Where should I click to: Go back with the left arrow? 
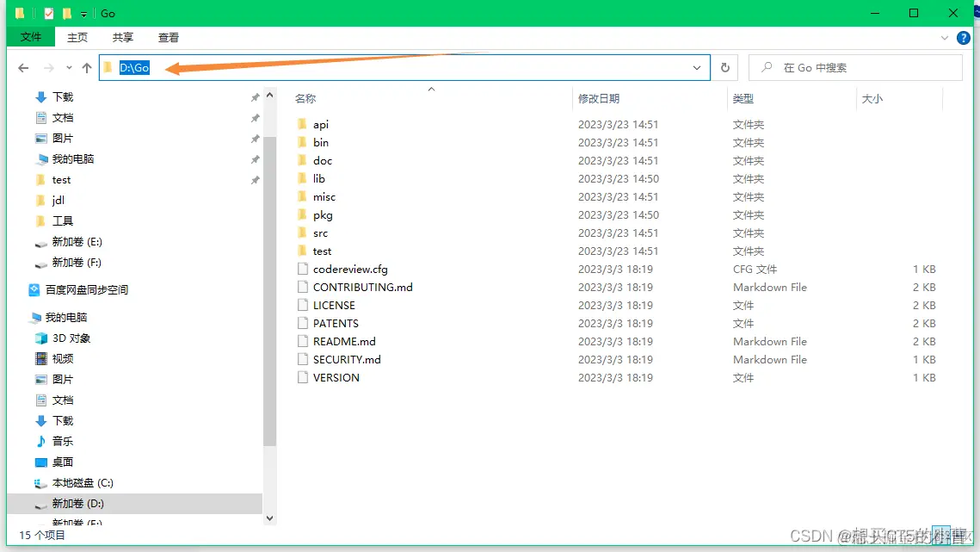click(23, 67)
